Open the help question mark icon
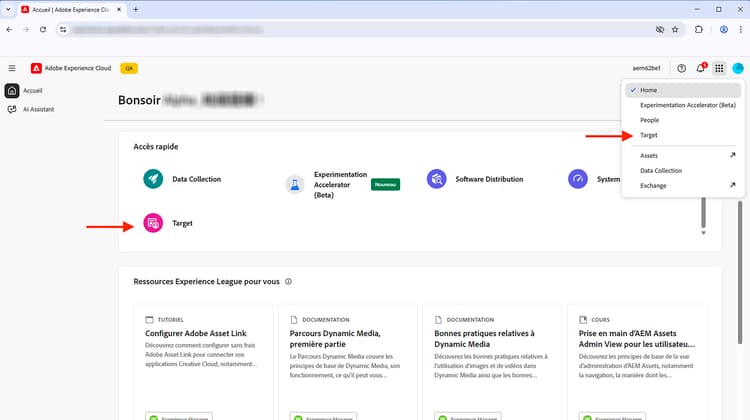750x420 pixels. click(x=682, y=68)
